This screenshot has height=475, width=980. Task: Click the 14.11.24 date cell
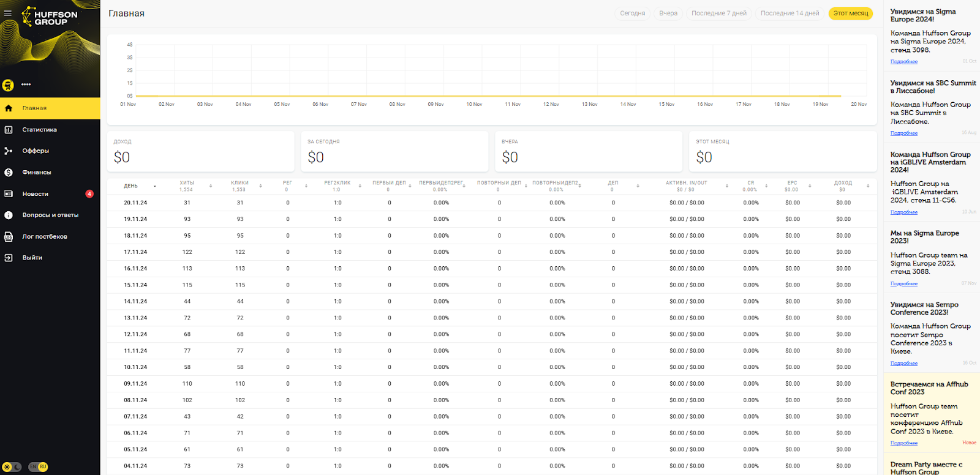135,302
